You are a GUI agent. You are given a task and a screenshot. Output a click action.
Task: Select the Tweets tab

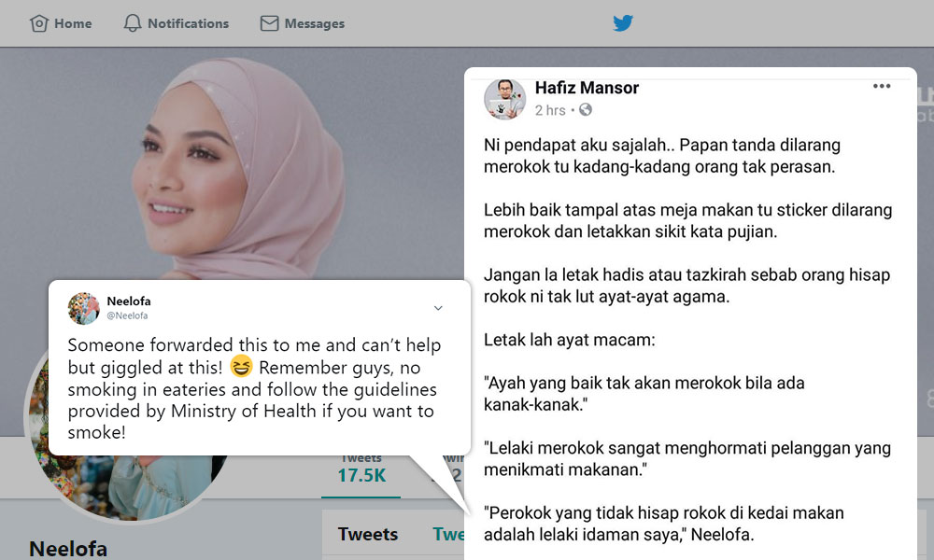tap(367, 534)
